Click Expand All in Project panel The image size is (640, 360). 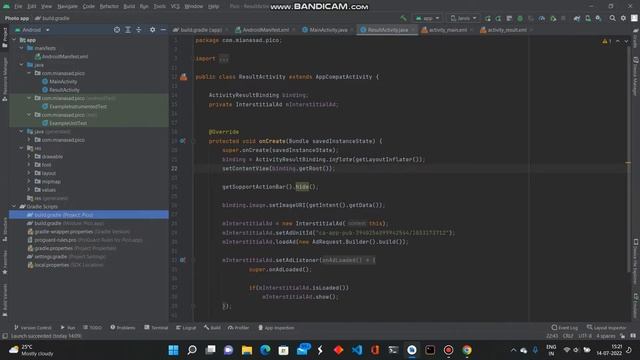pyautogui.click(x=128, y=30)
